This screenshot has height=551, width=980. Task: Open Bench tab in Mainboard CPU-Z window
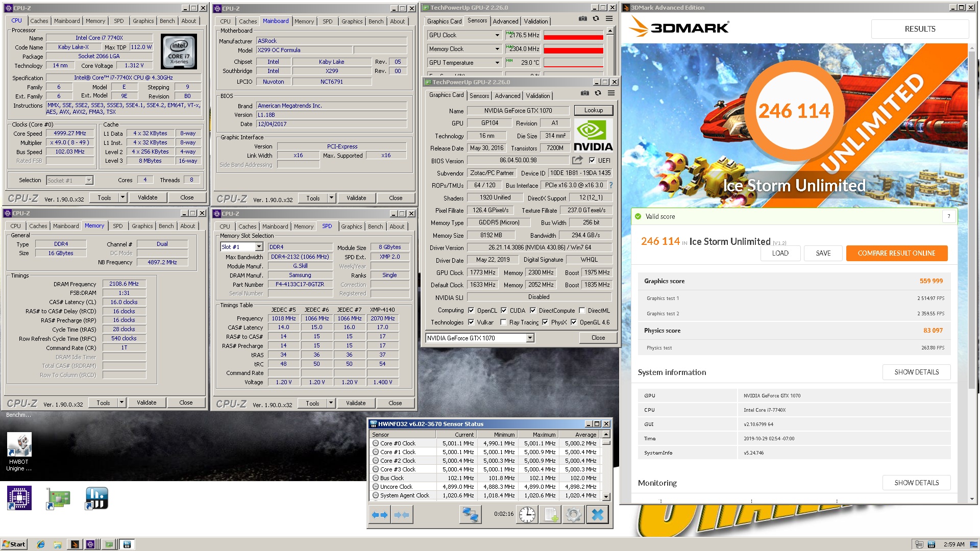pyautogui.click(x=376, y=21)
